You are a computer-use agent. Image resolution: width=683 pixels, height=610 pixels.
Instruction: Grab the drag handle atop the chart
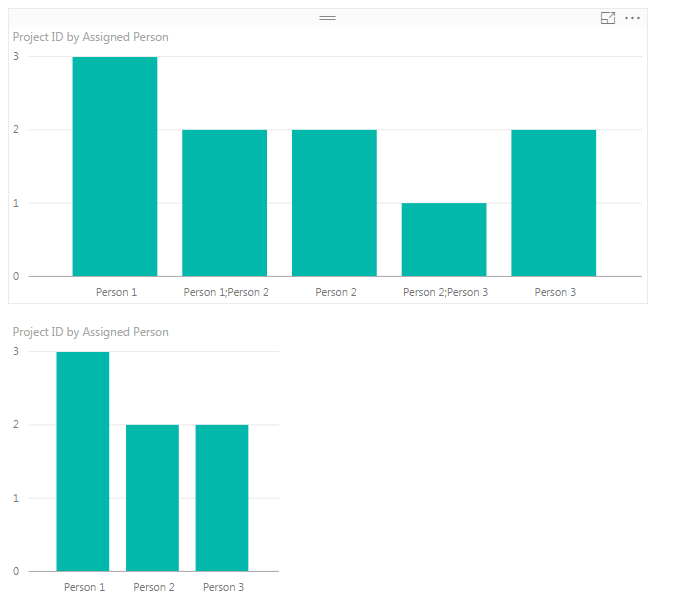[327, 18]
